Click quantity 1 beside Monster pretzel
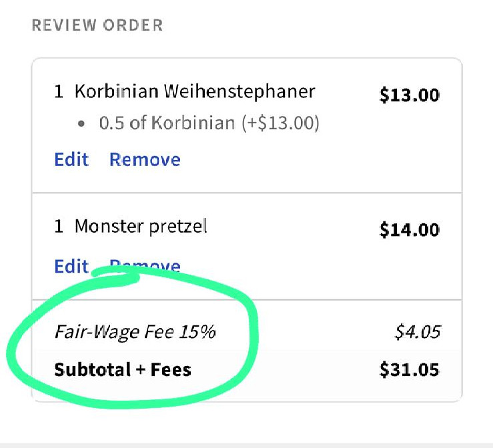The height and width of the screenshot is (448, 493). pyautogui.click(x=59, y=227)
